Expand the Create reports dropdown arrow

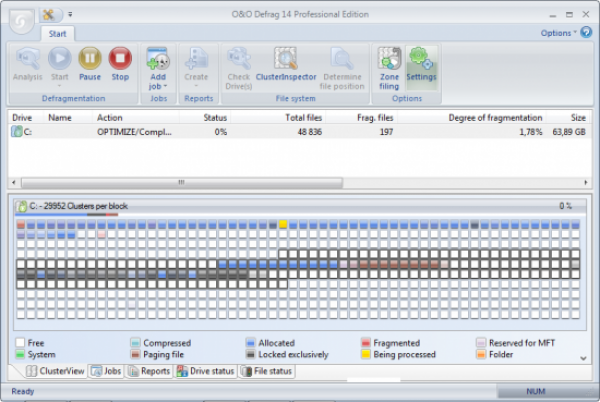196,86
